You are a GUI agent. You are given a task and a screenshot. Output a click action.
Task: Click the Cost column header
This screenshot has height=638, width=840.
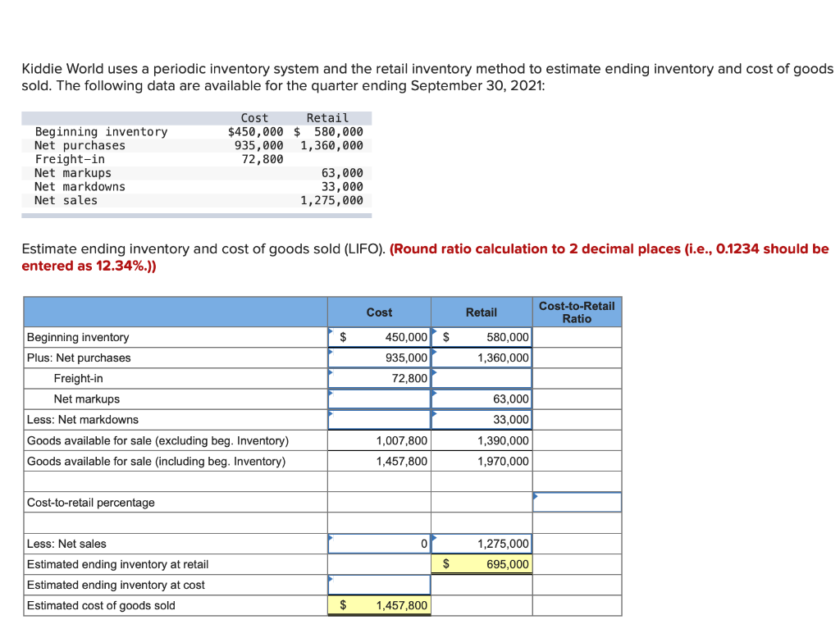[x=379, y=312]
